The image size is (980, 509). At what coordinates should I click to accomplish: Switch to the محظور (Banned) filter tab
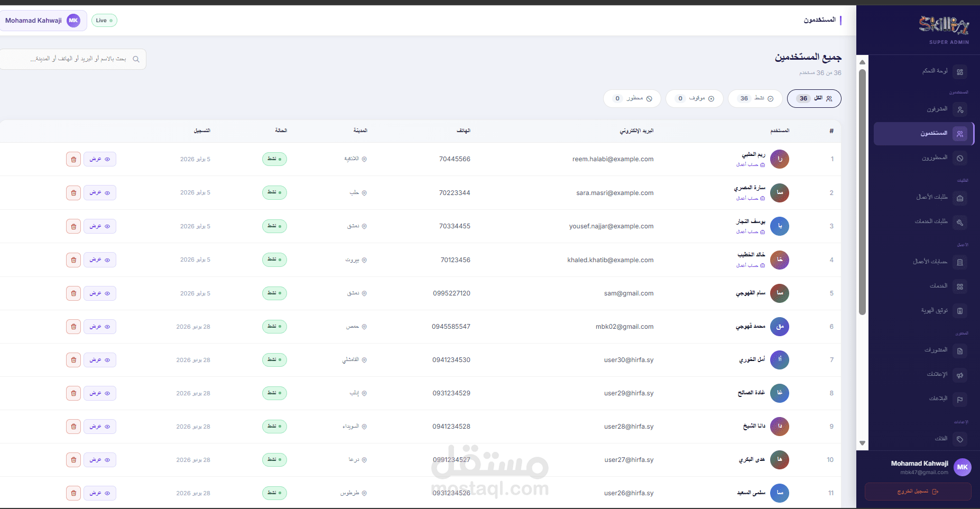pyautogui.click(x=632, y=98)
